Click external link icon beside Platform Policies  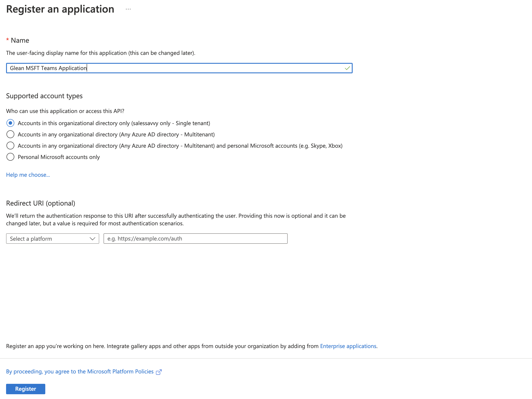[159, 372]
